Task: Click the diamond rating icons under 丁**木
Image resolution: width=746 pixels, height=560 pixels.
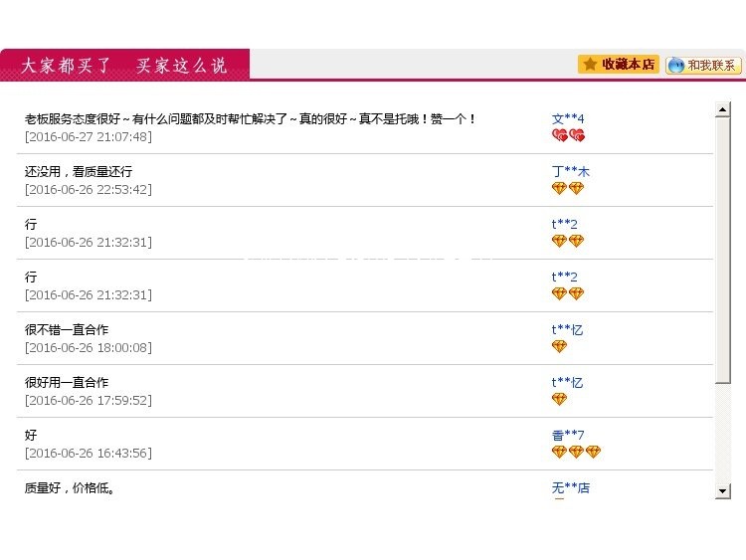Action: point(568,188)
